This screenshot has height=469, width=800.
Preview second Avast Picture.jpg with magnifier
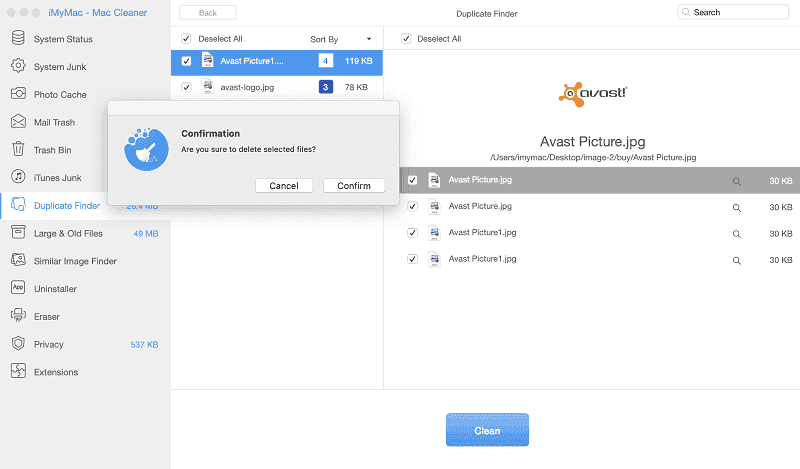[x=737, y=208]
